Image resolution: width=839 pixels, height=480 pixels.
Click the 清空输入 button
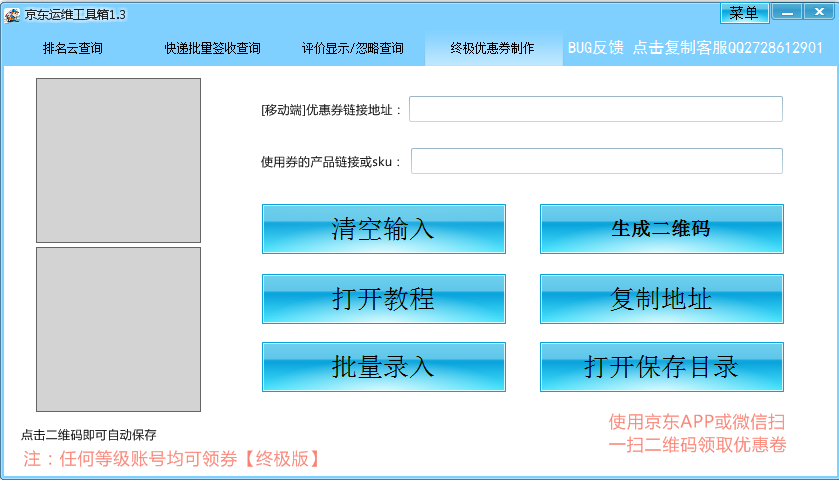point(384,229)
